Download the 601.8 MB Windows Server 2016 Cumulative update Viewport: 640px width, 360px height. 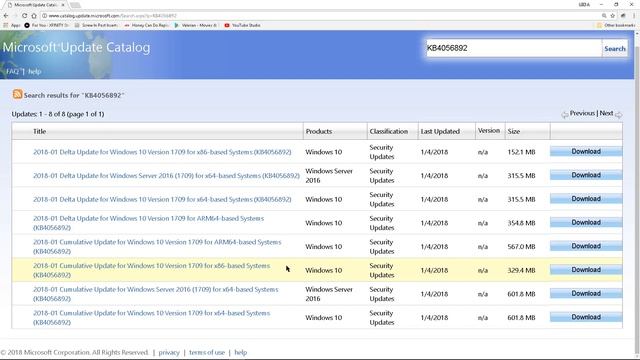pyautogui.click(x=586, y=293)
